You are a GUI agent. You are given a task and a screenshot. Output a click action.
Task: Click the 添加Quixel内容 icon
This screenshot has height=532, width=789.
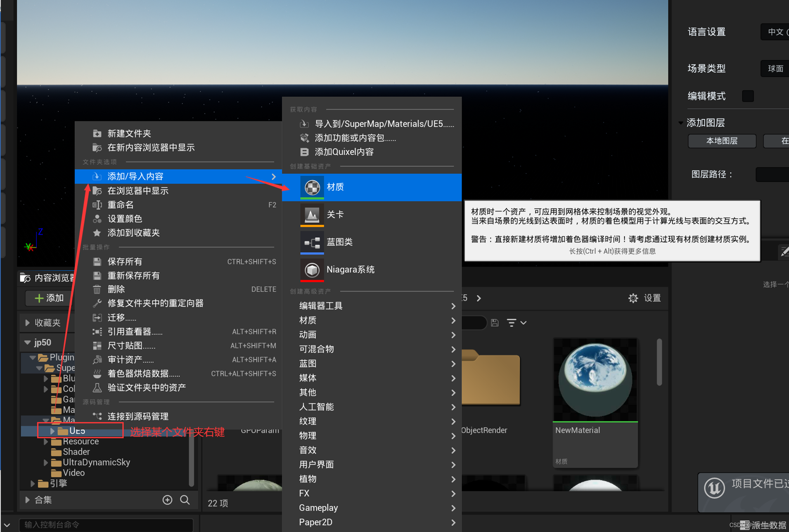tap(304, 152)
